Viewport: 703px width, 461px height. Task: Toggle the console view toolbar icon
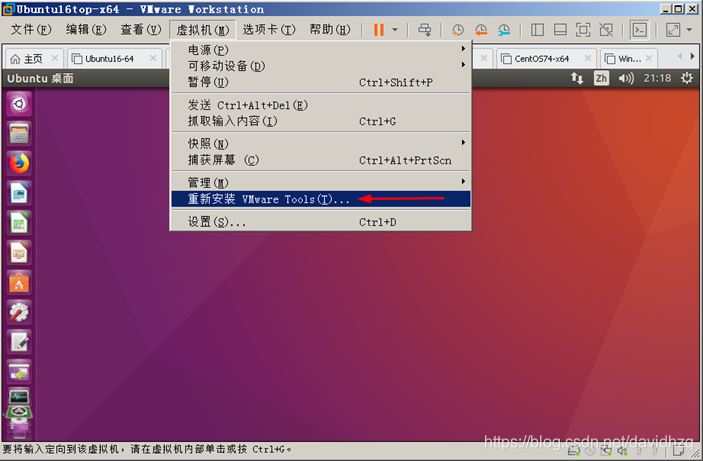[639, 30]
